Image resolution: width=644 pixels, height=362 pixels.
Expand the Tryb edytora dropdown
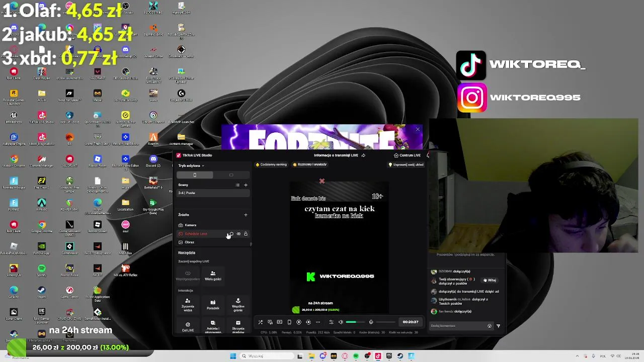point(191,165)
